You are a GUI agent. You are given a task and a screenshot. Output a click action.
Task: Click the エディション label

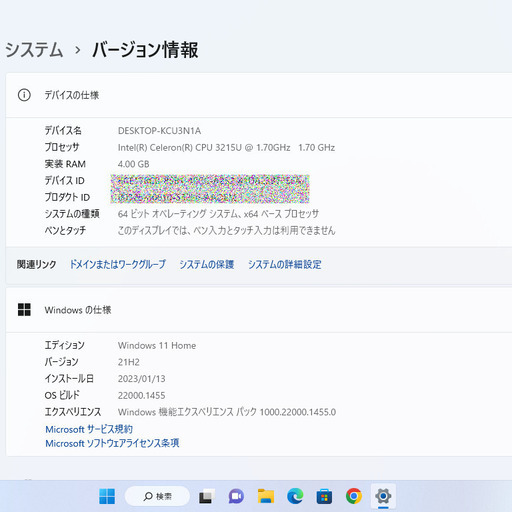[65, 345]
